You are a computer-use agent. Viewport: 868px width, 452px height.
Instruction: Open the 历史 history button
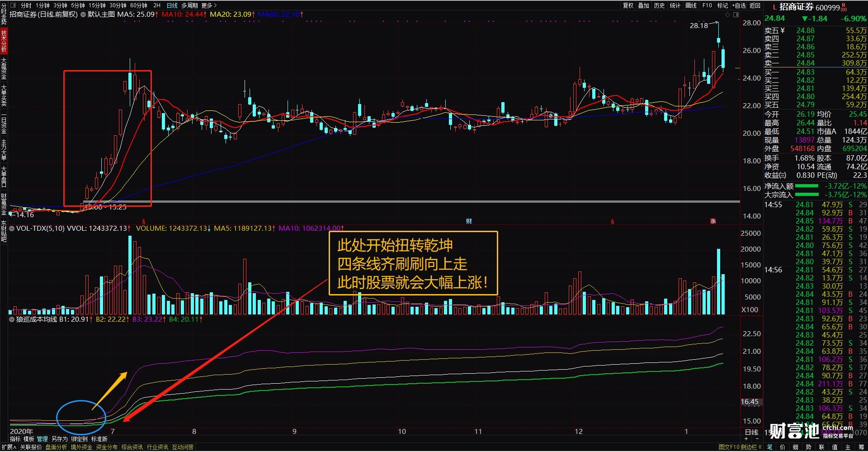660,5
